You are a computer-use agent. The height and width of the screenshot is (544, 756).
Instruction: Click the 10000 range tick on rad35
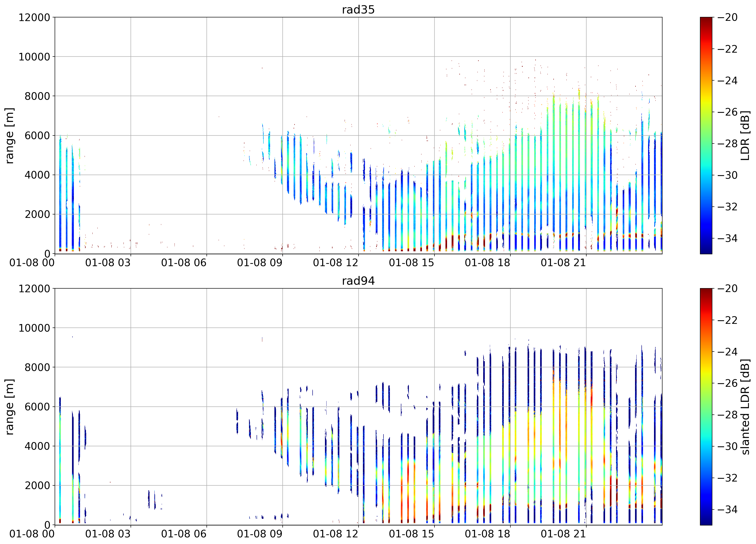[34, 57]
